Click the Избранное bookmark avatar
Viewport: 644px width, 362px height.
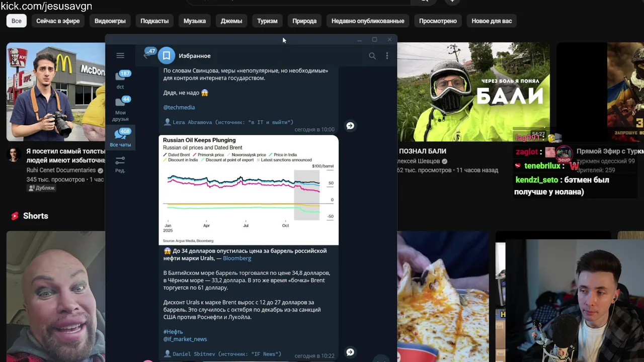click(167, 55)
